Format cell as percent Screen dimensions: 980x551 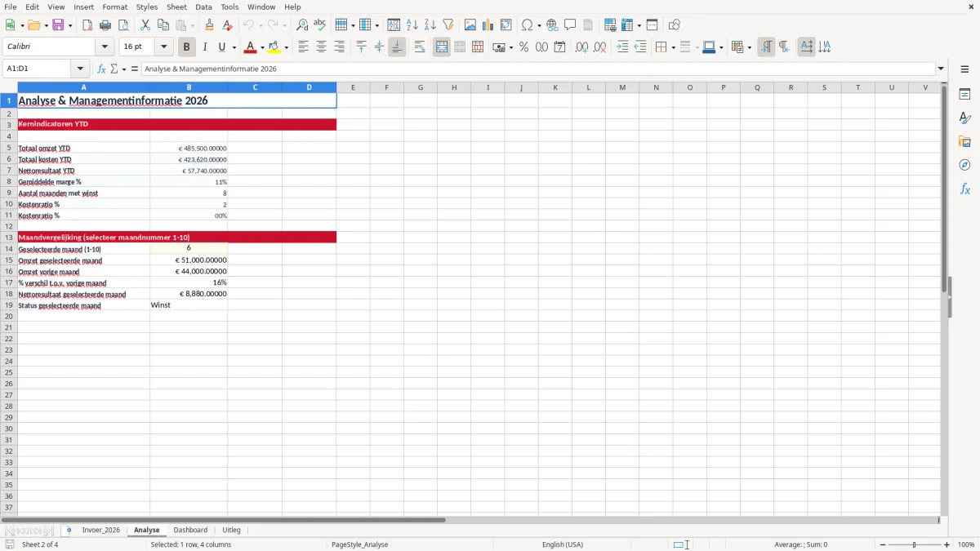(x=523, y=47)
